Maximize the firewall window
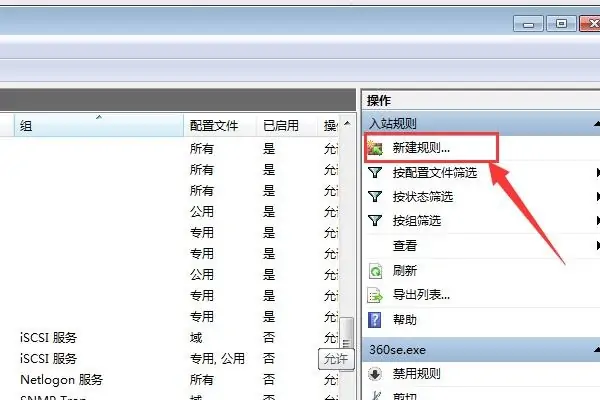 pos(561,24)
